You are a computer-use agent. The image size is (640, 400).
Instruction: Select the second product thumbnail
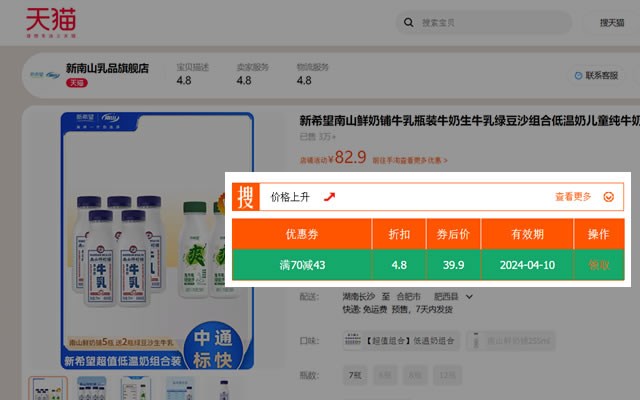(92, 389)
